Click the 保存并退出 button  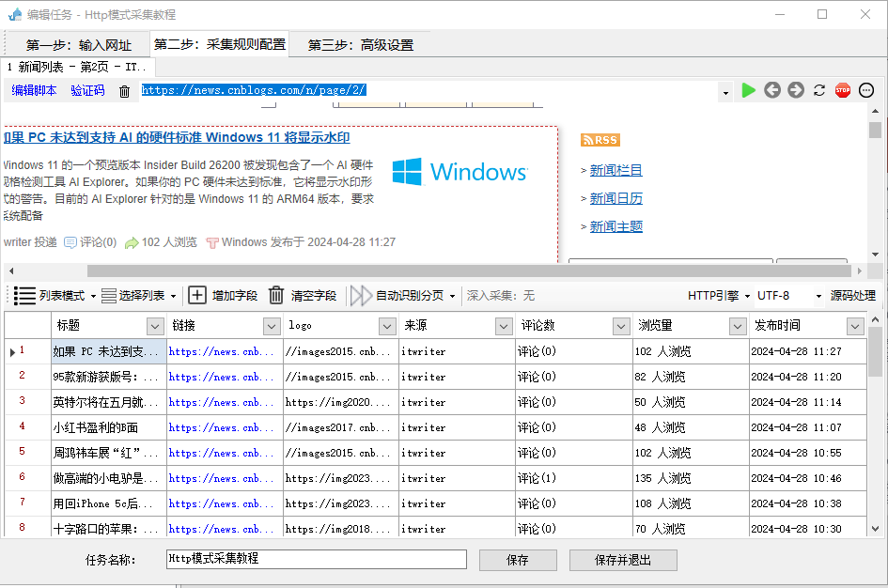pyautogui.click(x=623, y=560)
